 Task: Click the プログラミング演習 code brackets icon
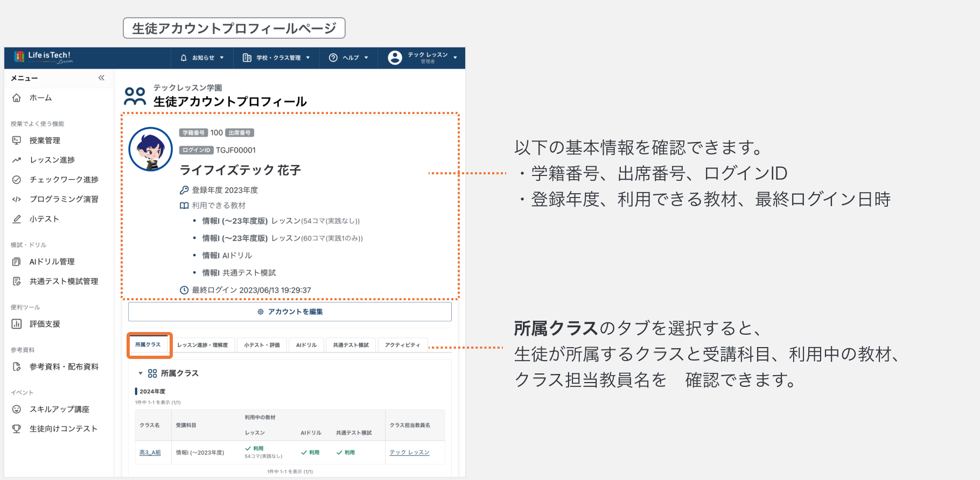[17, 199]
